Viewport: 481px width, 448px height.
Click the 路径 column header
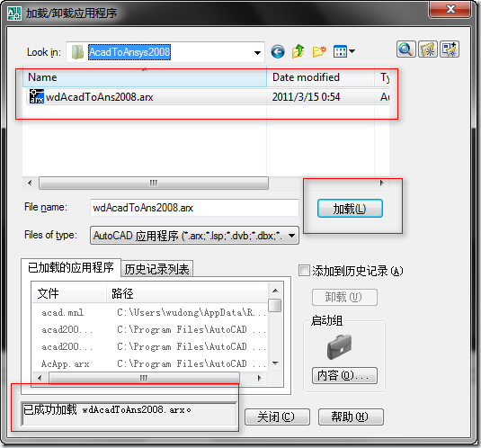coord(187,293)
